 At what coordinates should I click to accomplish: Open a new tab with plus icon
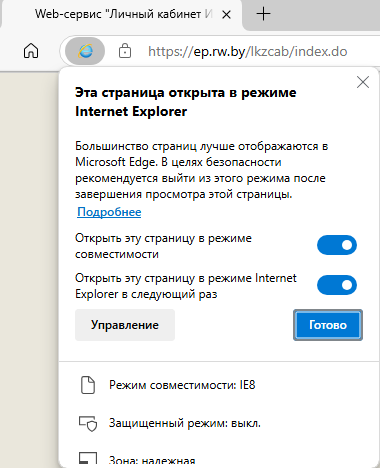point(263,14)
